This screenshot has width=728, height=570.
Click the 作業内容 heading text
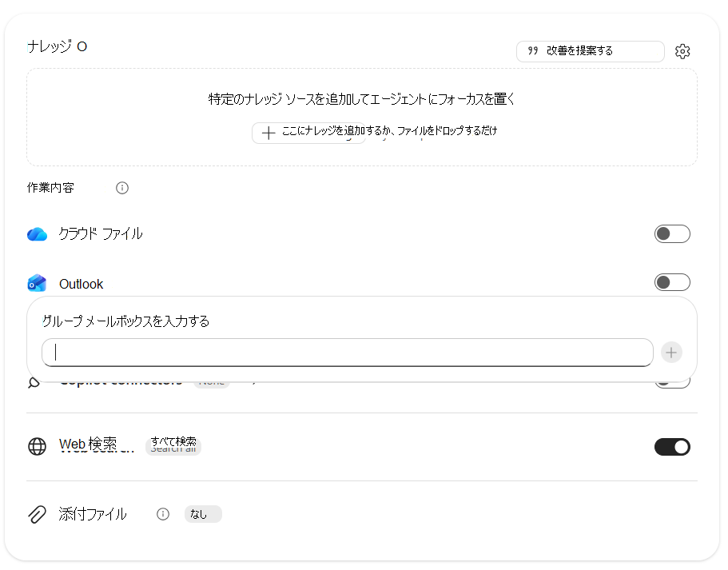coord(50,188)
